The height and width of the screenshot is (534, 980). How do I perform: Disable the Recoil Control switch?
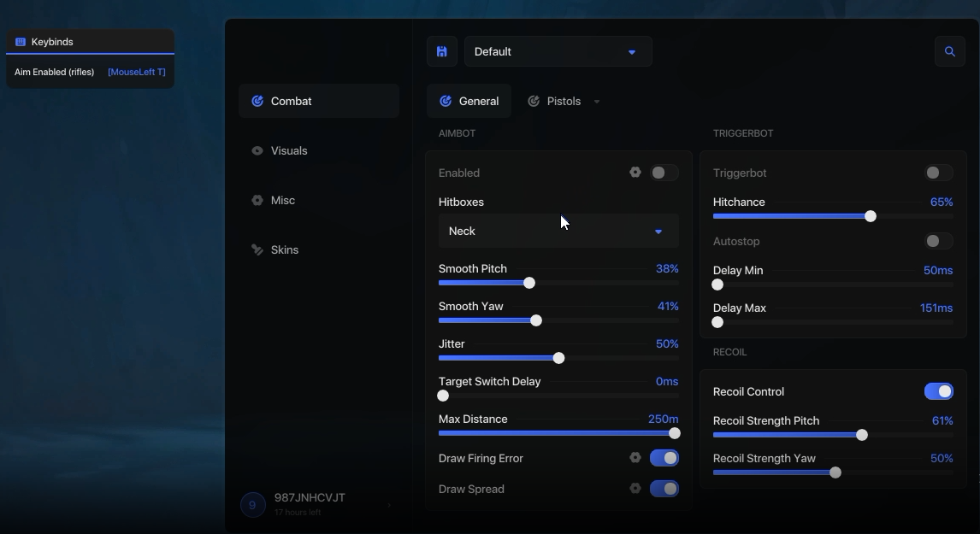click(x=938, y=391)
